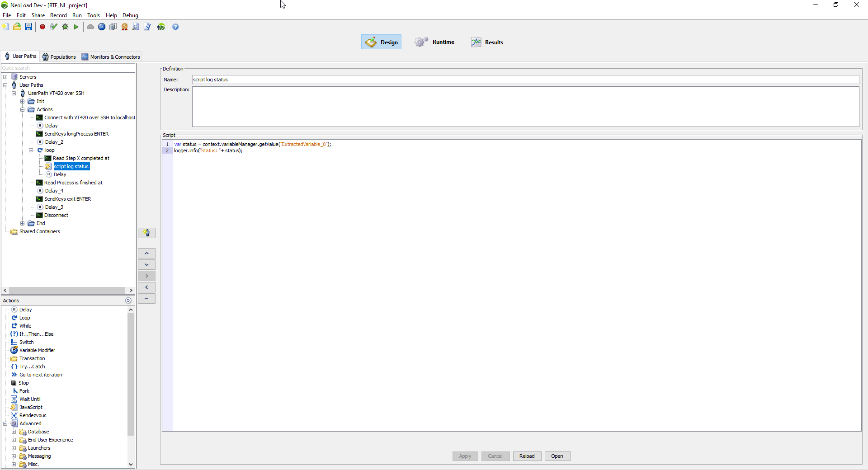The height and width of the screenshot is (470, 868).
Task: Switch to the Populations tab
Action: (x=59, y=56)
